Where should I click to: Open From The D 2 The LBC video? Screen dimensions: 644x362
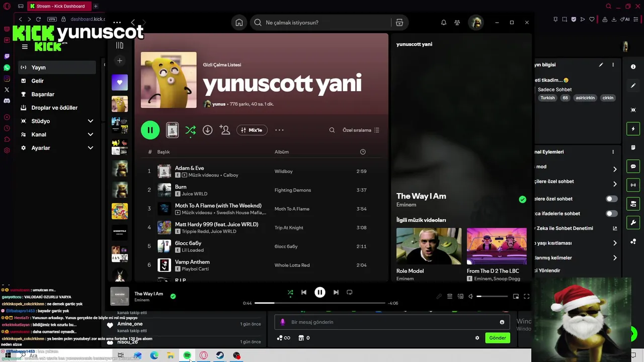point(497,246)
